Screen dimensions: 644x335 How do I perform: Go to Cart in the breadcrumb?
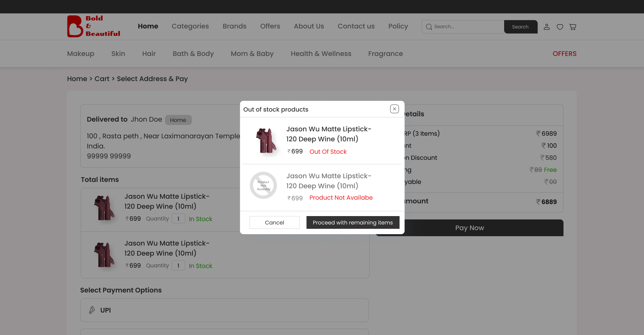102,79
